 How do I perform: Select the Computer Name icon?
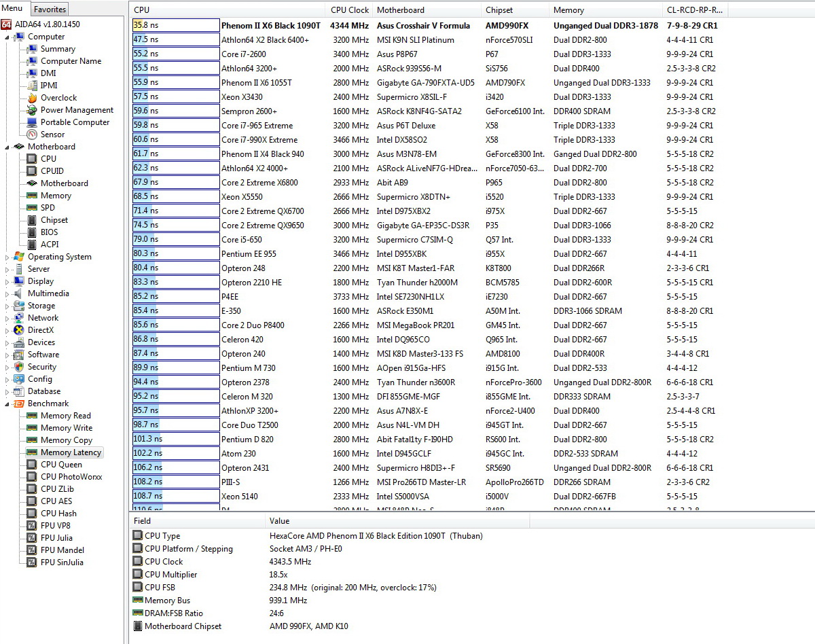pos(31,61)
